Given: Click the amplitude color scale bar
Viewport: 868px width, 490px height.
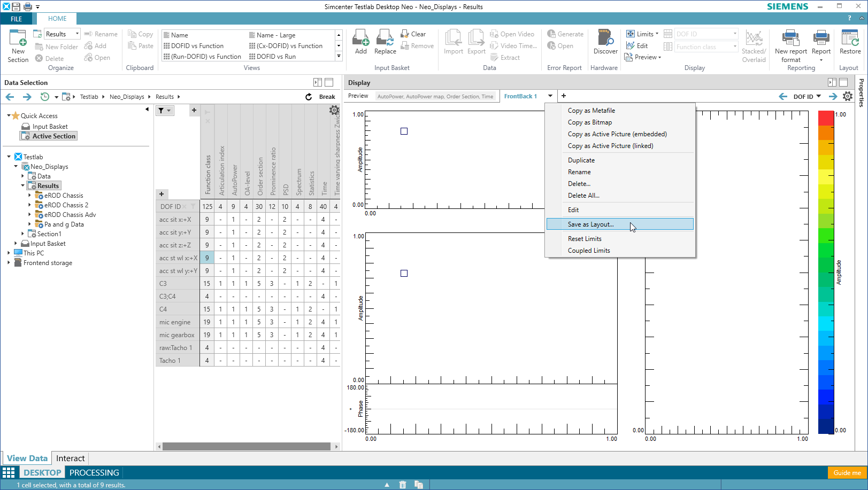Looking at the screenshot, I should tap(826, 271).
